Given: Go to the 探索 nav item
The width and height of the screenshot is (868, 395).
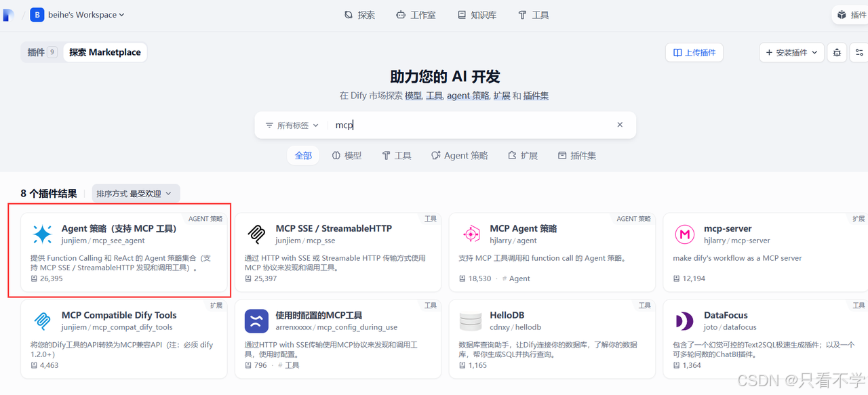Looking at the screenshot, I should (x=359, y=15).
